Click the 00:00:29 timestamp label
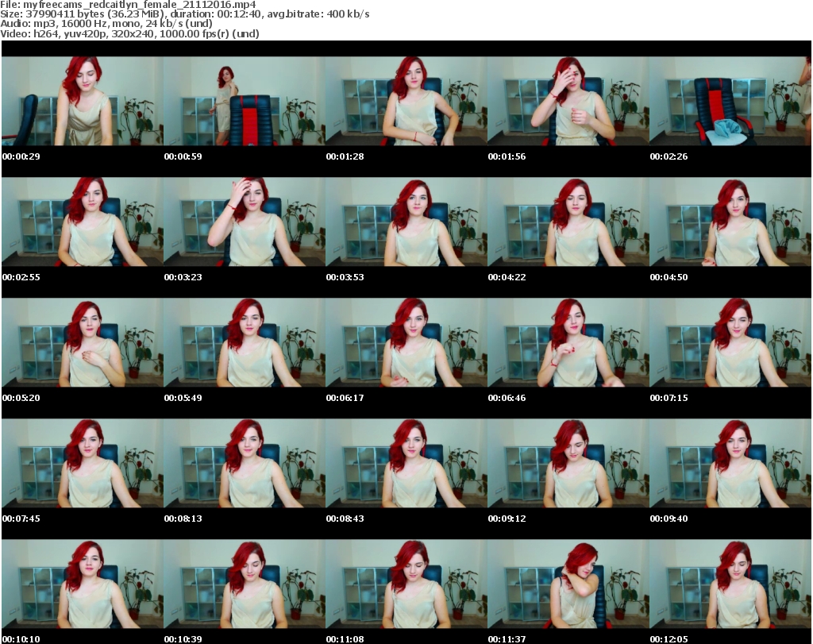 tap(21, 156)
